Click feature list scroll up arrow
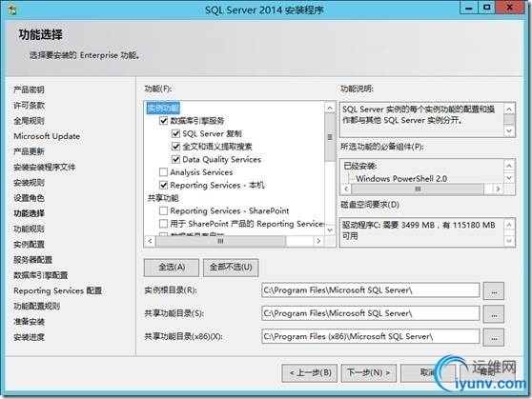This screenshot has height=399, width=532. 330,109
